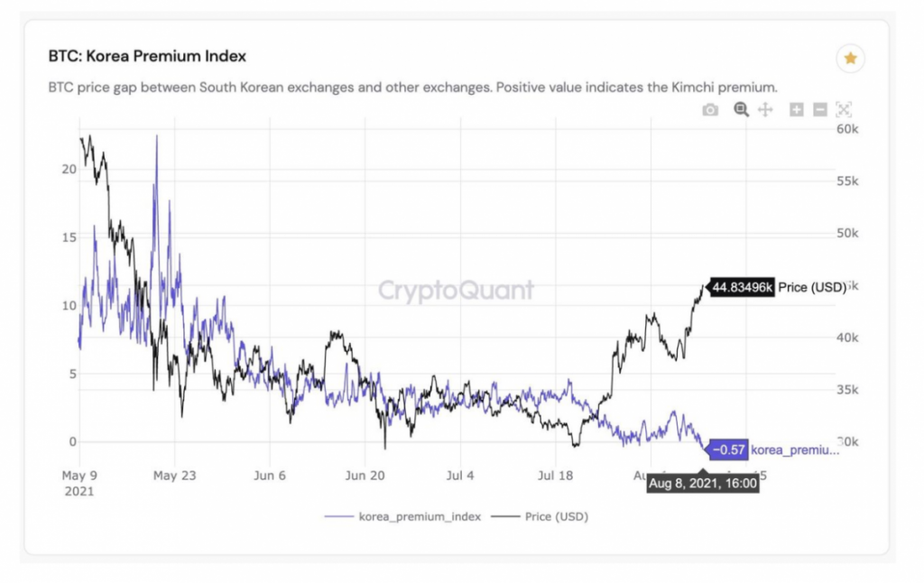Click the BTC: Korea Premium Index title
924x583 pixels.
[147, 56]
